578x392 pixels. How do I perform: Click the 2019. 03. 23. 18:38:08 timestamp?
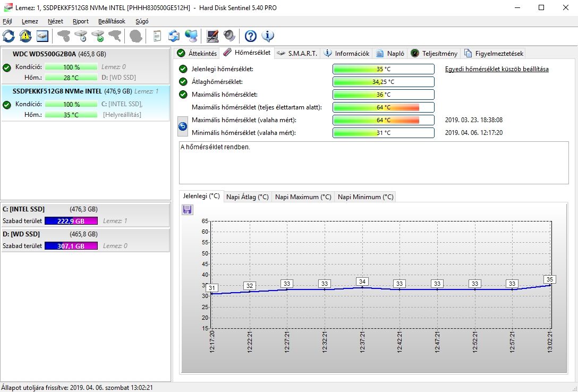click(x=474, y=120)
